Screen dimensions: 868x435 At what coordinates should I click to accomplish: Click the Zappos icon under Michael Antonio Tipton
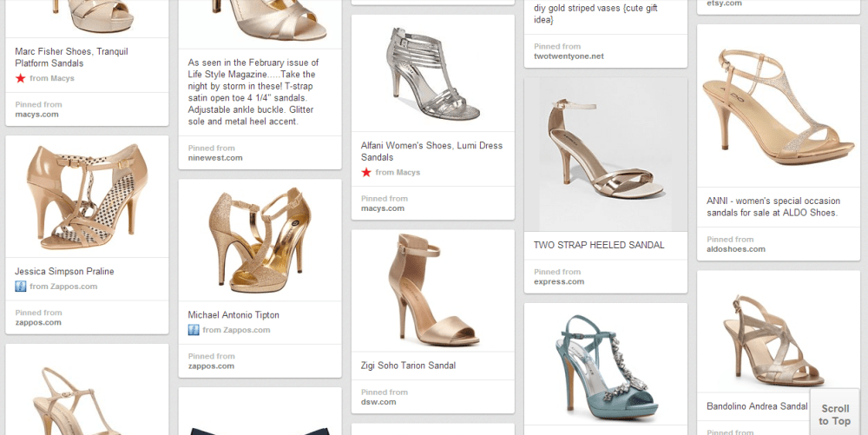194,330
